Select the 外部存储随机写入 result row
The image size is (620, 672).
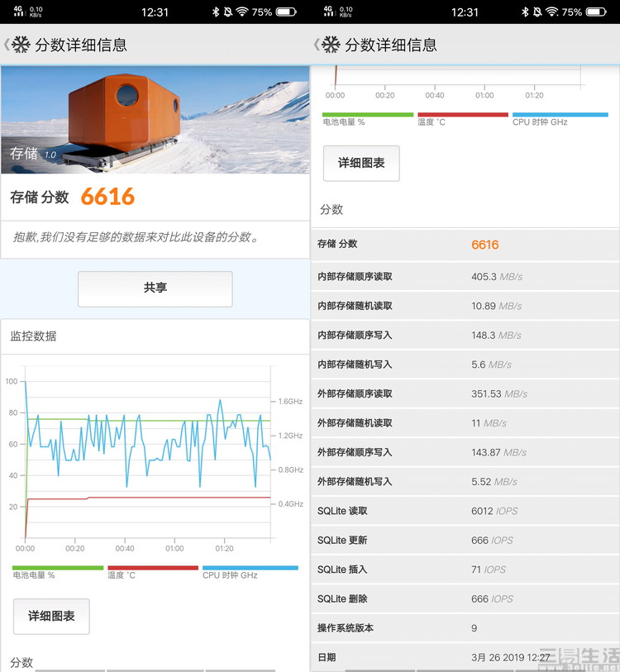pyautogui.click(x=465, y=481)
